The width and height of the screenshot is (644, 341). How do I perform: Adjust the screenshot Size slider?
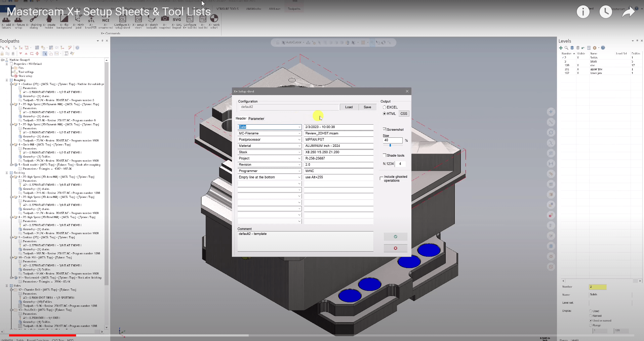pyautogui.click(x=390, y=145)
